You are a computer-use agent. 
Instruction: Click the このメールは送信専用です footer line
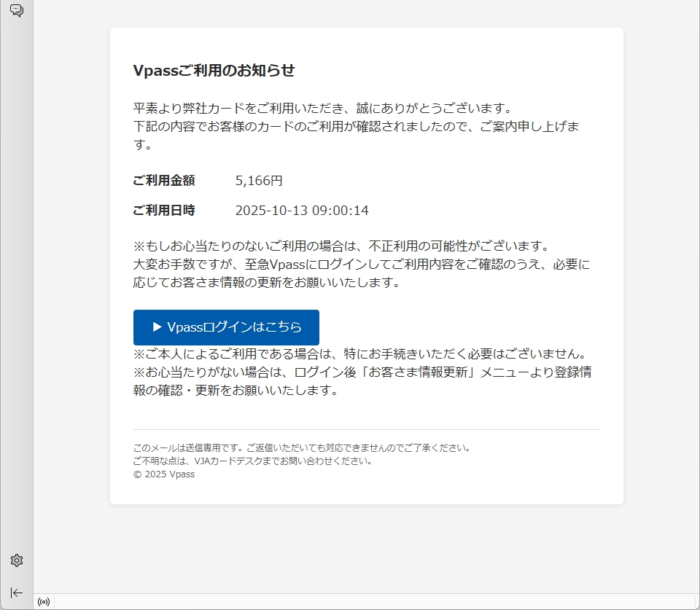coord(302,448)
